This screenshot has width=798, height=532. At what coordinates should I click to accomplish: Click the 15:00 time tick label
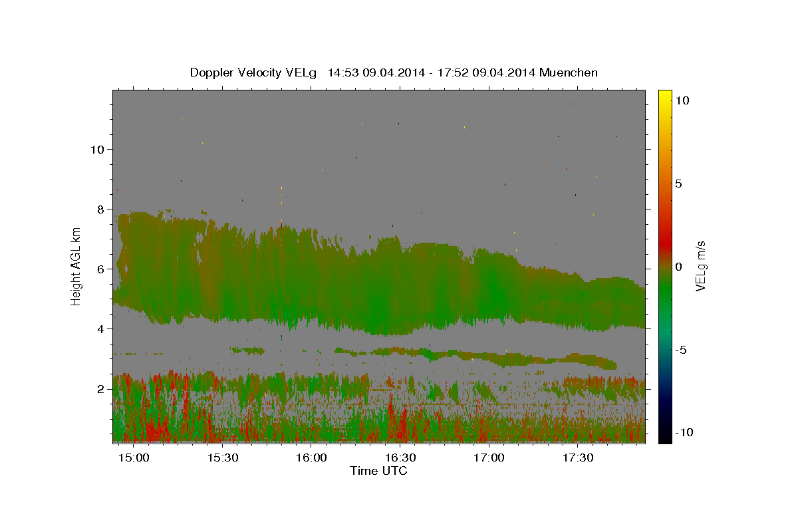tap(134, 458)
